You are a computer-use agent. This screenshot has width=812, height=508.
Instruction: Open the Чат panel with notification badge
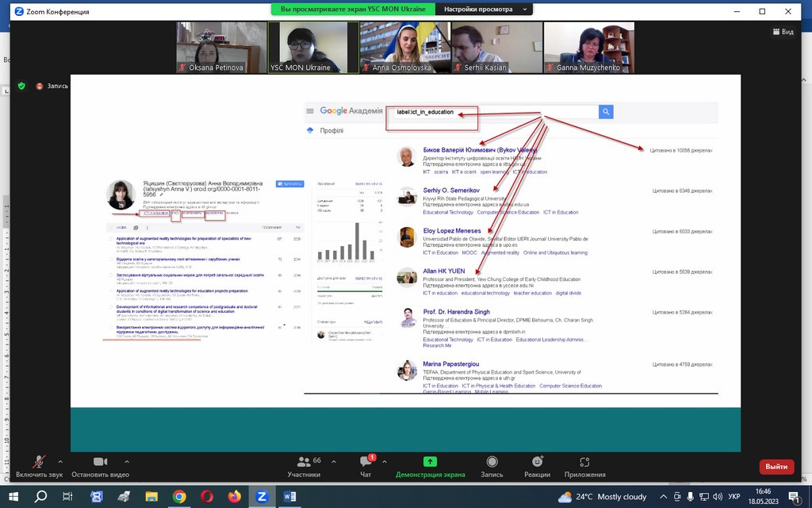pyautogui.click(x=366, y=465)
